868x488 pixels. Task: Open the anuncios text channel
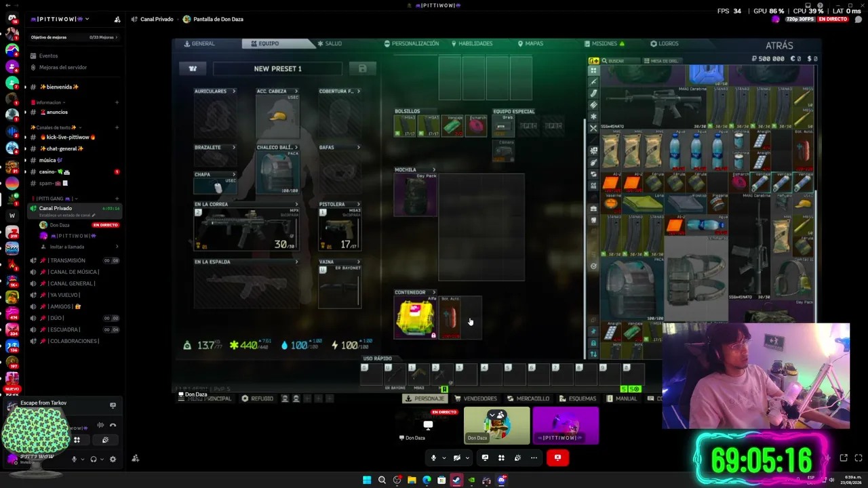pos(57,112)
